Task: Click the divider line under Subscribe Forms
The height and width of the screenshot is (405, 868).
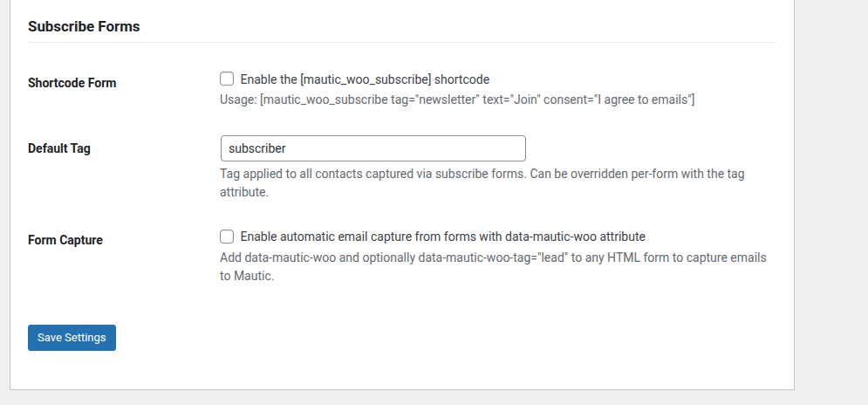Action: tap(401, 42)
